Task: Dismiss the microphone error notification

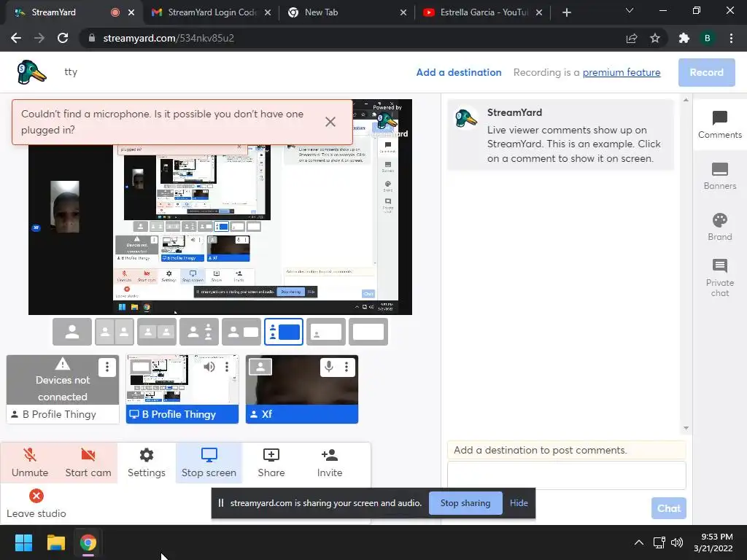Action: (x=330, y=122)
